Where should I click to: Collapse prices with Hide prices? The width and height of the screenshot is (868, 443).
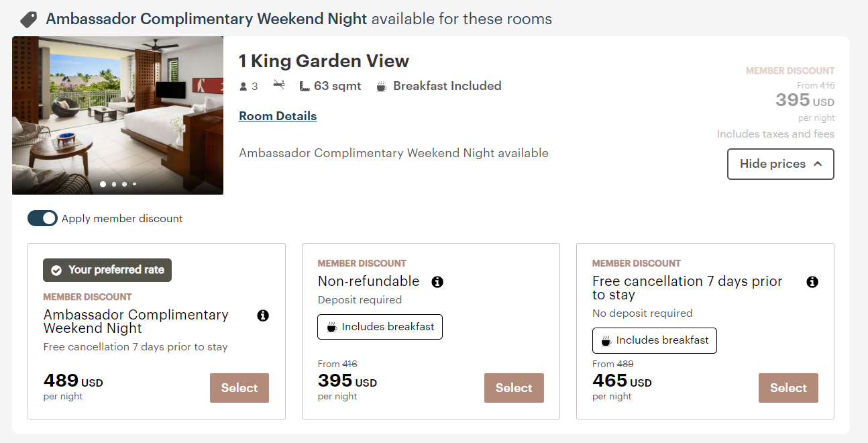(x=780, y=164)
